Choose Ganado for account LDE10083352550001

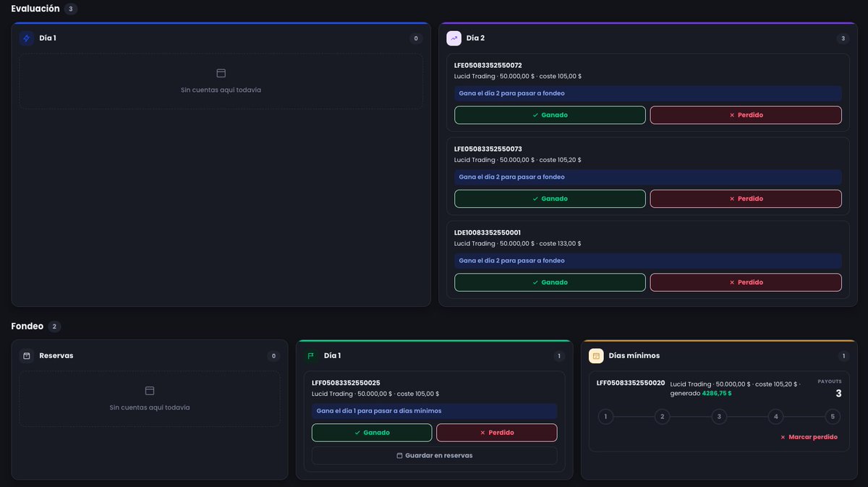550,282
